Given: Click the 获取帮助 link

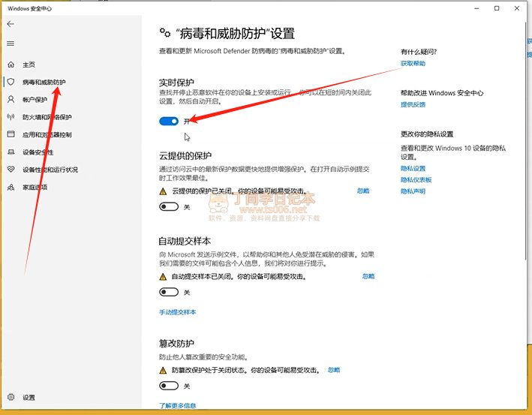Looking at the screenshot, I should tap(413, 64).
